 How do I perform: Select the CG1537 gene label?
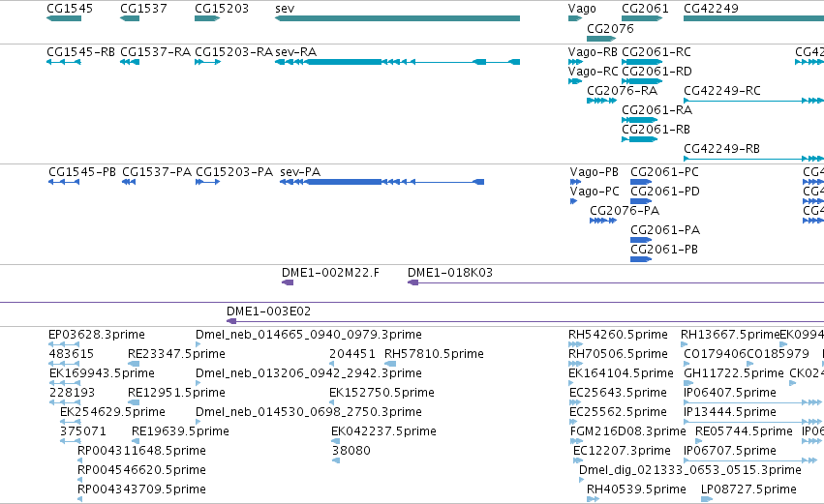[x=143, y=9]
